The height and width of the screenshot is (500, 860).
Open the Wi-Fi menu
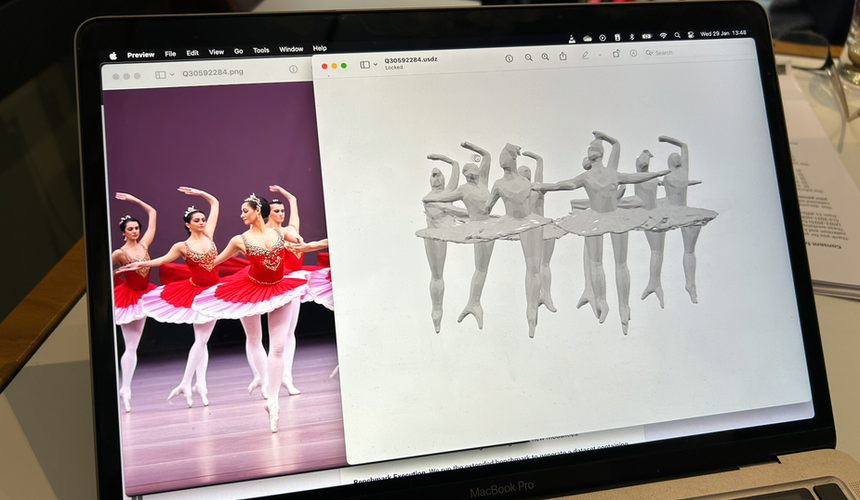coord(663,36)
